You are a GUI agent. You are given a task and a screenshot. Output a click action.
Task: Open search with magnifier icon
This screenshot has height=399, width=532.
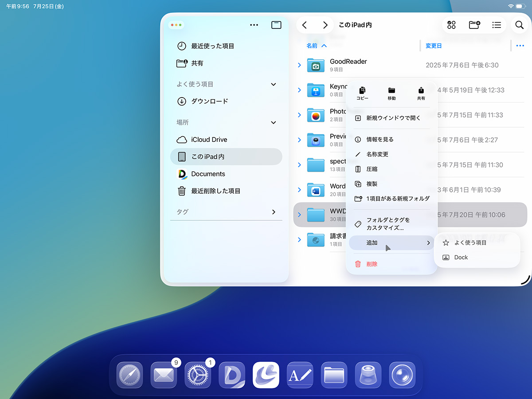pos(520,25)
